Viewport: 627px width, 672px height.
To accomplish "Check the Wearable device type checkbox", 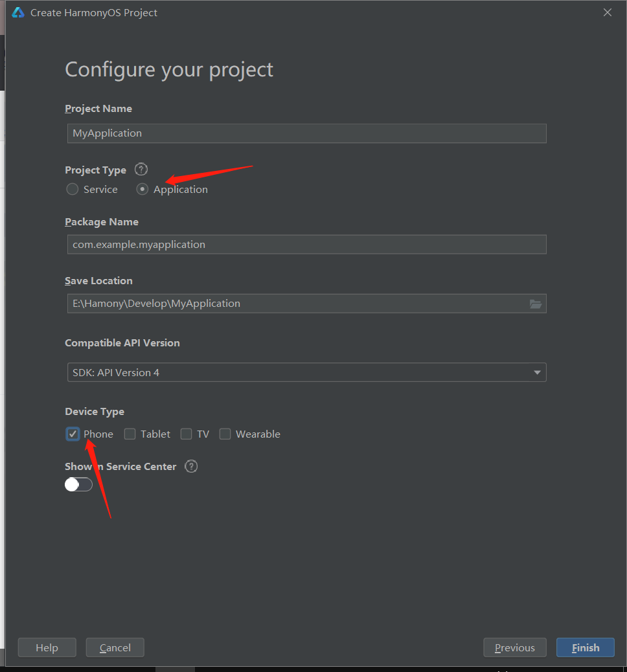I will pos(225,434).
